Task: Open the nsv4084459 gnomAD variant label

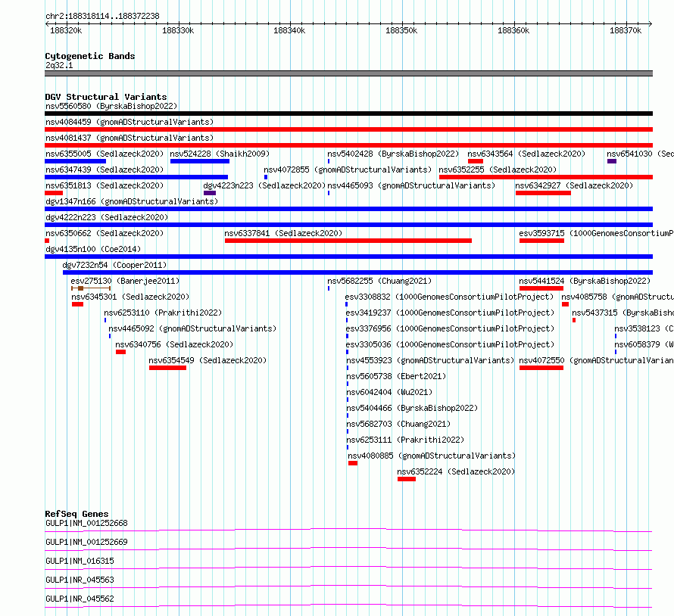Action: pyautogui.click(x=129, y=122)
